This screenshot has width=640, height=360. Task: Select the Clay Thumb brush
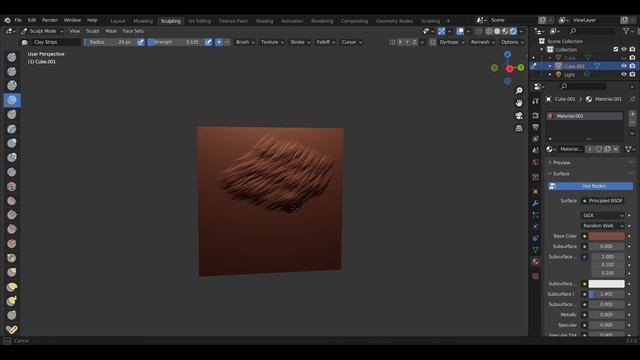12,115
